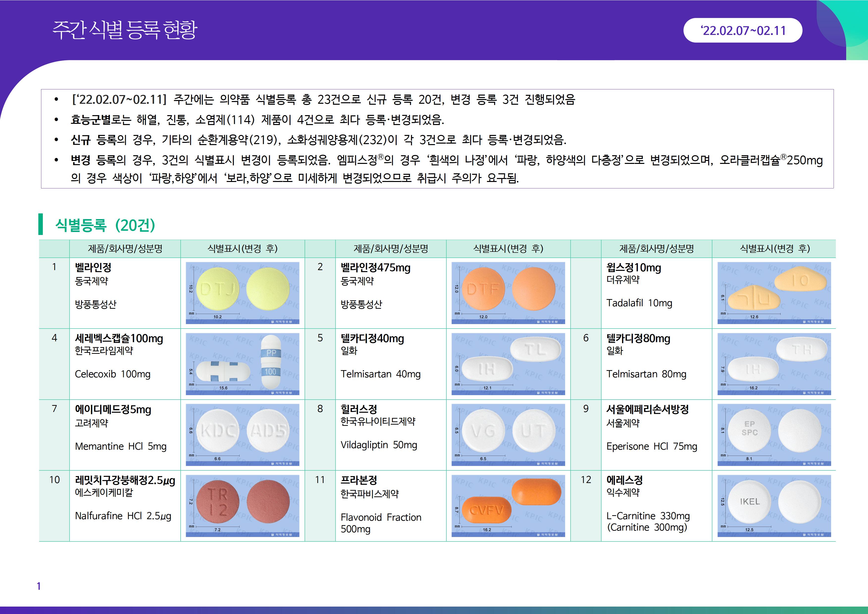The height and width of the screenshot is (614, 868).
Task: Click the orange DTF pill image
Action: coord(508,293)
